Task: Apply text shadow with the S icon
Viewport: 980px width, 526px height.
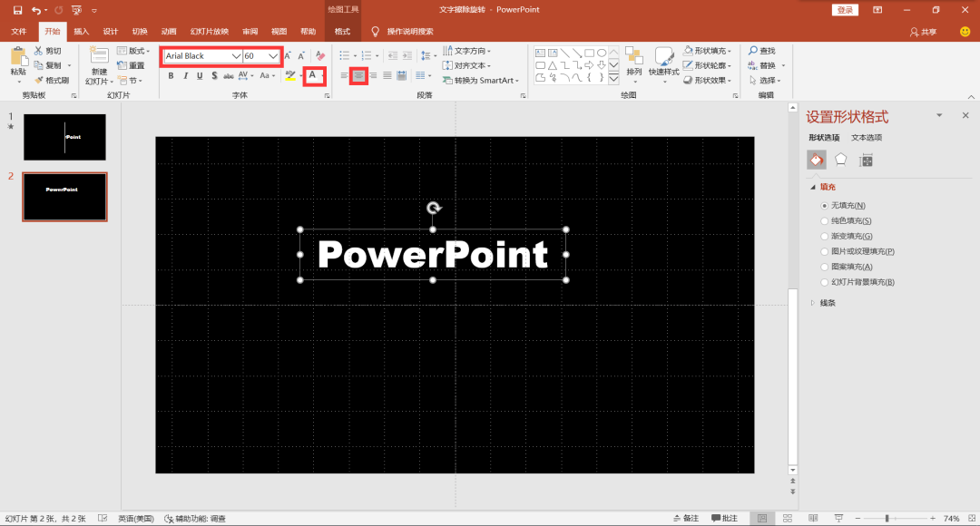Action: coord(214,75)
